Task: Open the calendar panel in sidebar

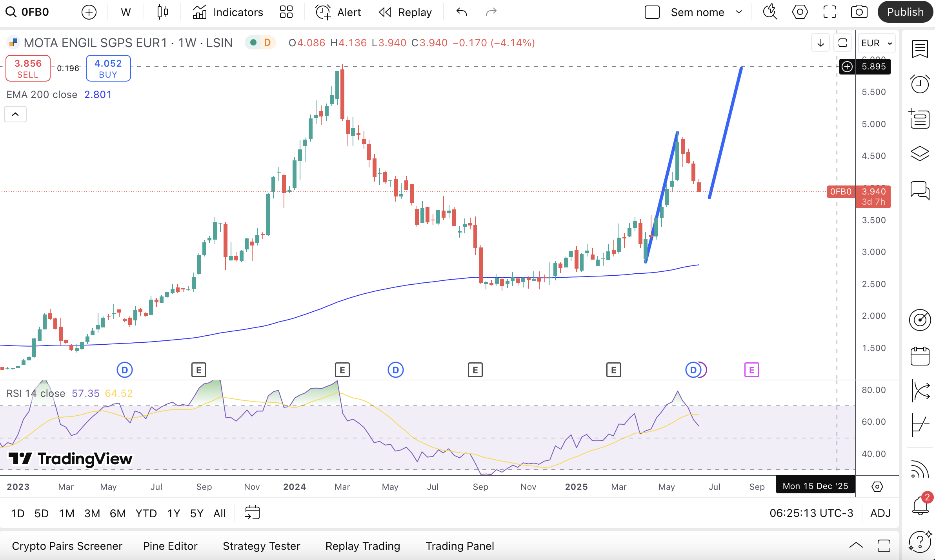Action: click(920, 356)
